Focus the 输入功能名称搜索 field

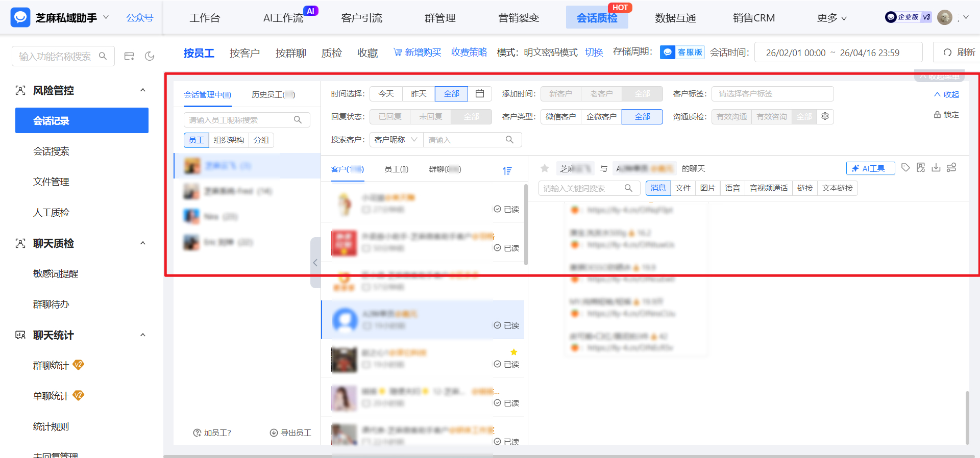tap(63, 56)
